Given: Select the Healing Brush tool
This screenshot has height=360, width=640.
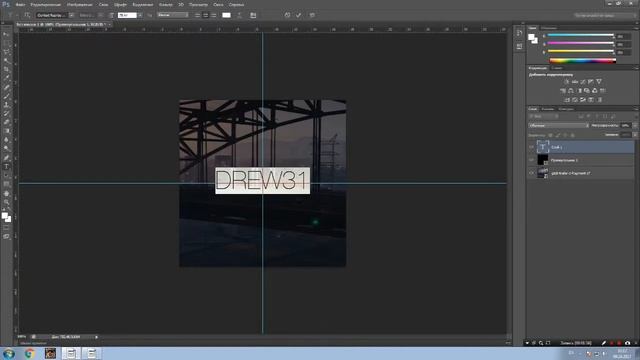Looking at the screenshot, I should 6,87.
